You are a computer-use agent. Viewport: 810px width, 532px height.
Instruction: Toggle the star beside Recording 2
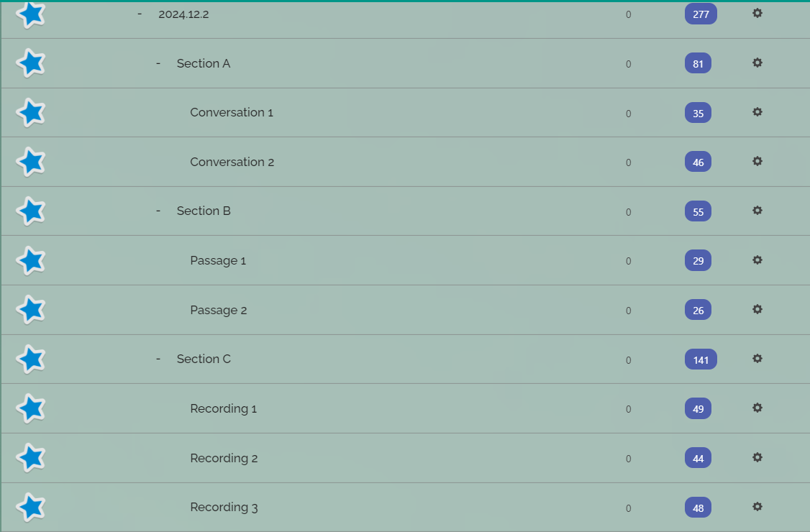31,458
